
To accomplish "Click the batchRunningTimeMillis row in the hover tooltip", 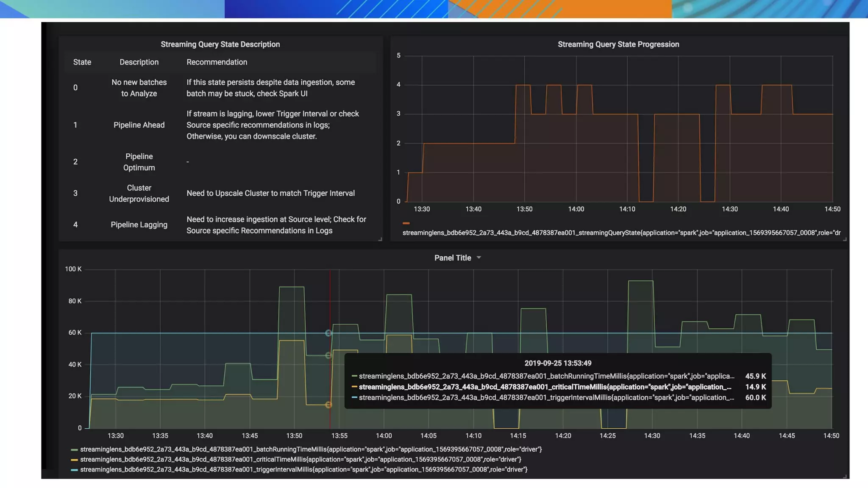I will tap(546, 376).
